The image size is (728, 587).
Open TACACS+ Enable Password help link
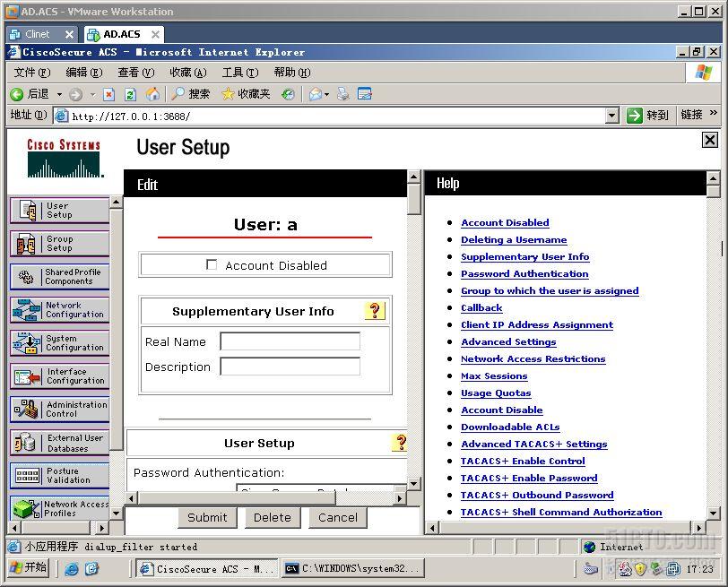tap(529, 478)
